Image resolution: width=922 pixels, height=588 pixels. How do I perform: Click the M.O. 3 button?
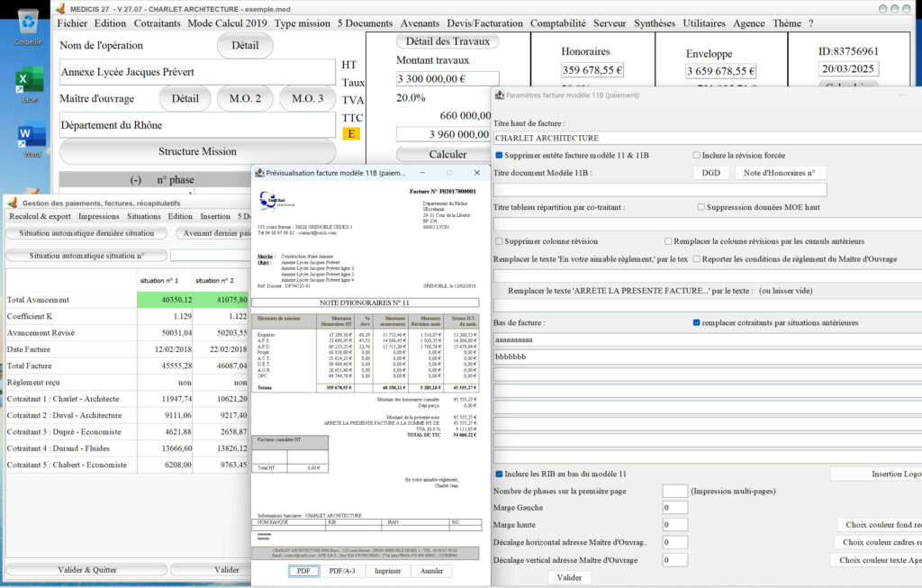[308, 99]
